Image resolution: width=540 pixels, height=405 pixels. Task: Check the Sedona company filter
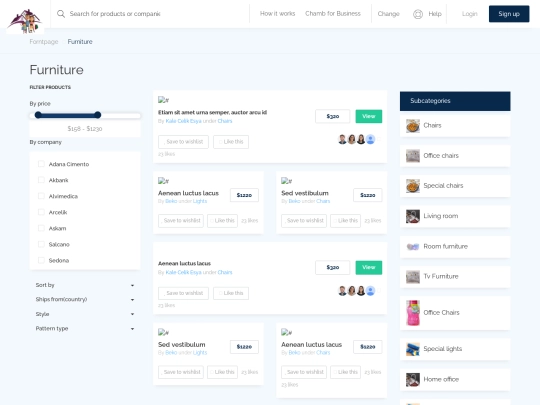(41, 260)
